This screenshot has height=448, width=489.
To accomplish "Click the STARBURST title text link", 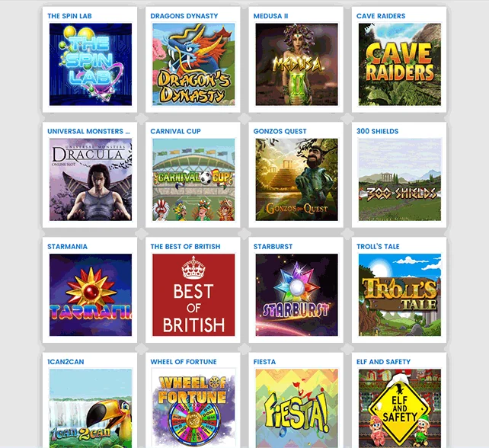I will tap(273, 246).
